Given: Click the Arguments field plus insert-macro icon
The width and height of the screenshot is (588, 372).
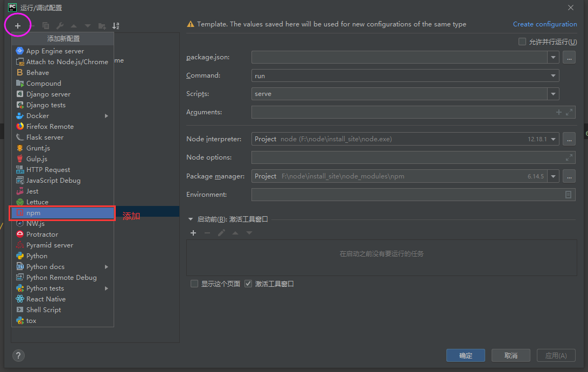Looking at the screenshot, I should tap(559, 112).
